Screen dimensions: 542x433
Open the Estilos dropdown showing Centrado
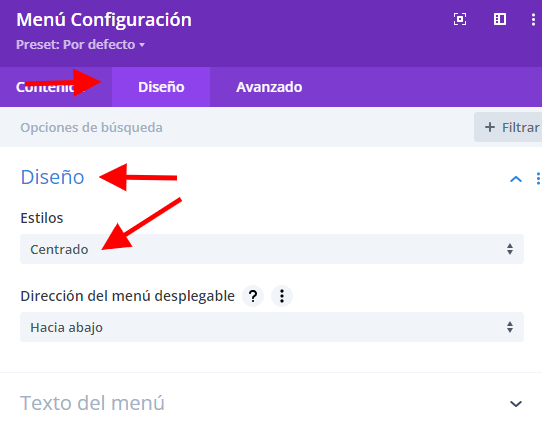coord(272,249)
